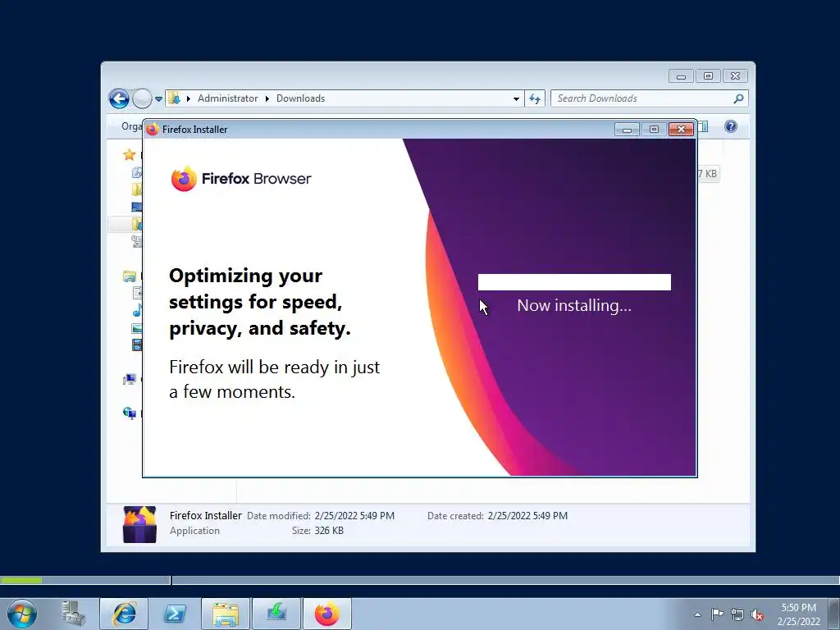The width and height of the screenshot is (840, 630).
Task: Maximize the Downloads Explorer window
Action: pyautogui.click(x=708, y=76)
